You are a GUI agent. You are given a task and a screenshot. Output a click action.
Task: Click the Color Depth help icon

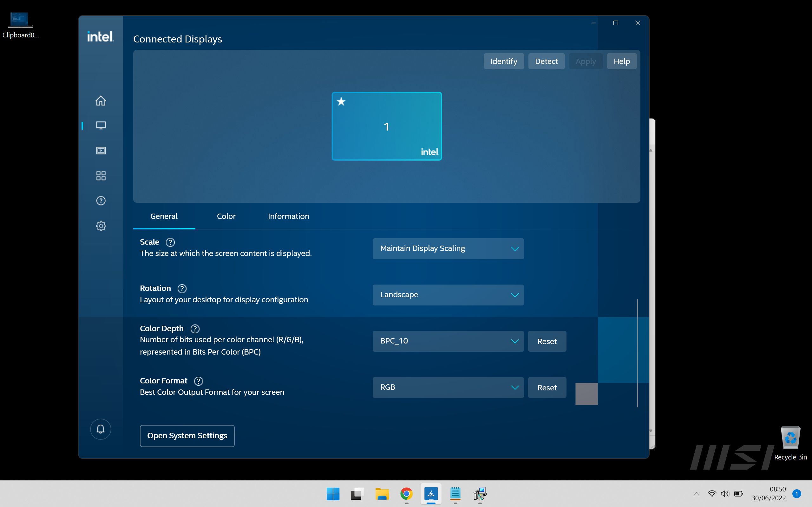coord(195,329)
